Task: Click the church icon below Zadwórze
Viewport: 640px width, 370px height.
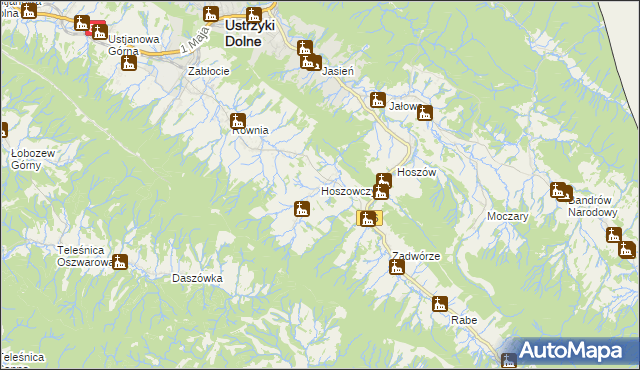Action: pos(396,267)
